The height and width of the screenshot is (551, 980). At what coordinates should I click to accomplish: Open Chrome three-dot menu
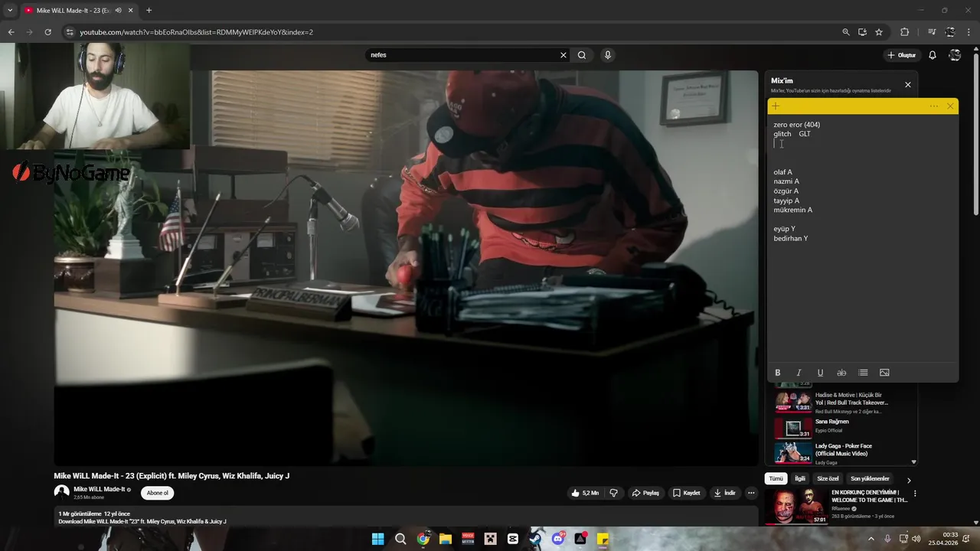click(969, 32)
